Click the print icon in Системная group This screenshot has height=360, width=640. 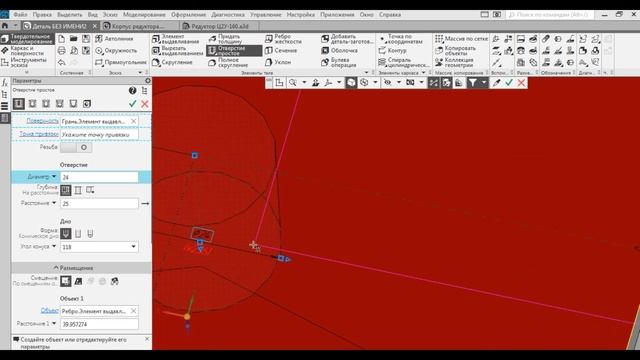(x=62, y=51)
